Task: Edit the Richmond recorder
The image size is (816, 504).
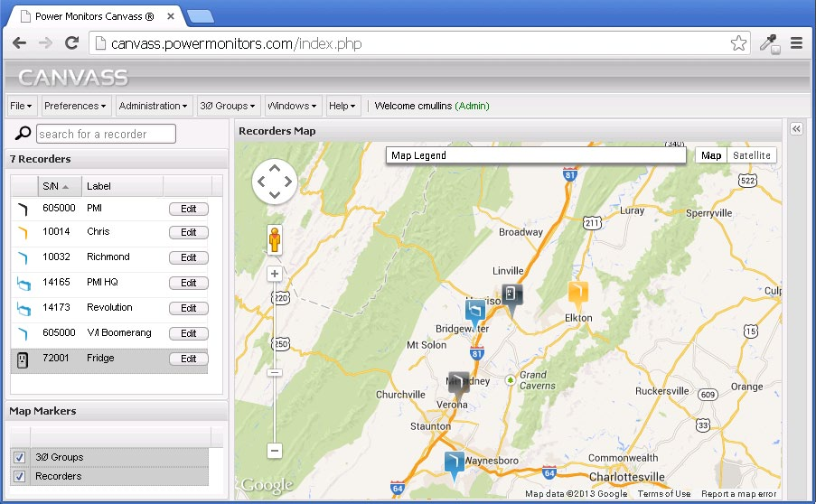Action: point(188,257)
